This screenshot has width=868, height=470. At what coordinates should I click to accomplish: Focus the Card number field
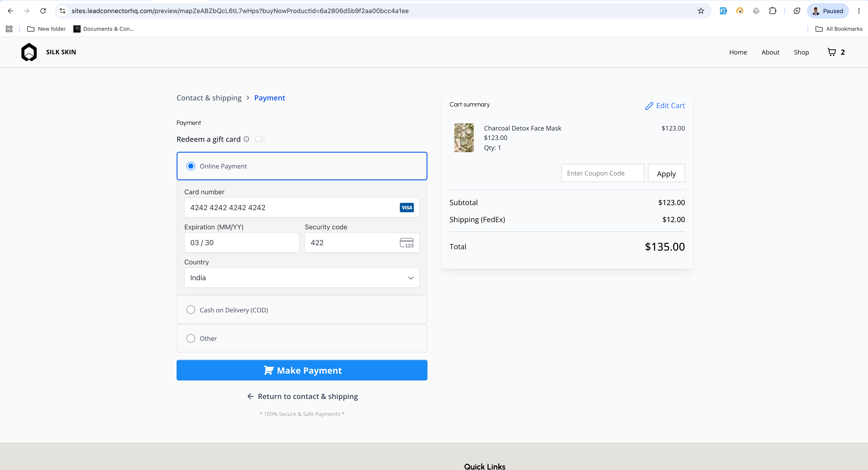click(x=302, y=207)
